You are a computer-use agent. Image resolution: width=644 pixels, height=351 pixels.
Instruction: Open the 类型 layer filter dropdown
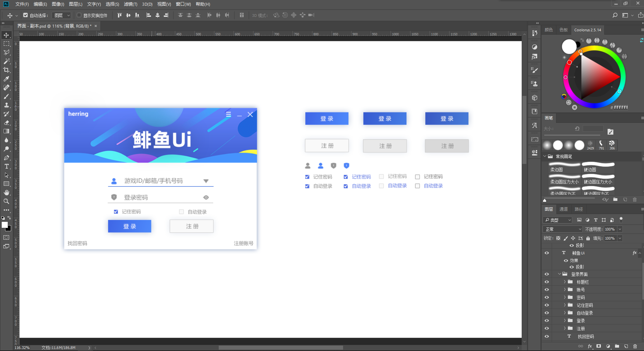(558, 220)
